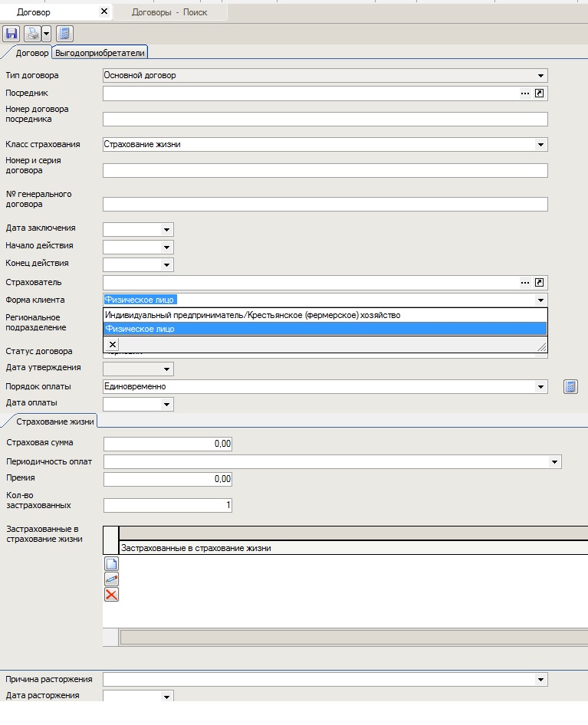Click the Страховая сумма input field
This screenshot has height=725, width=588.
(x=167, y=444)
